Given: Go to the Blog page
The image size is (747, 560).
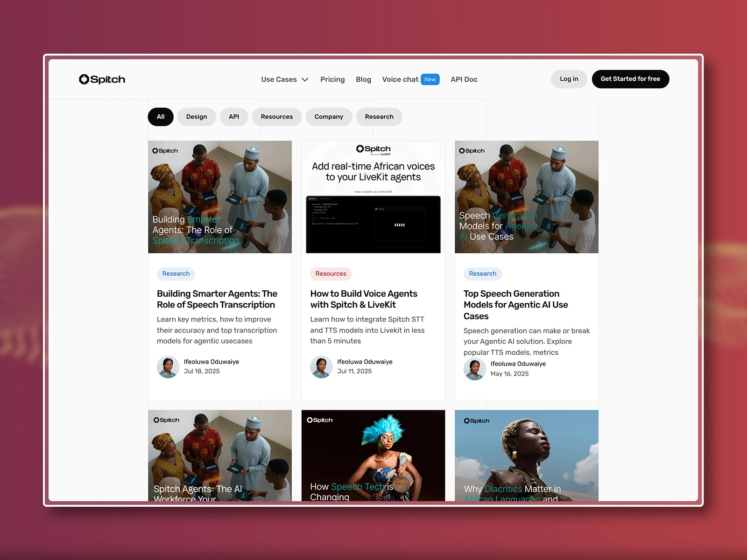Looking at the screenshot, I should [363, 79].
